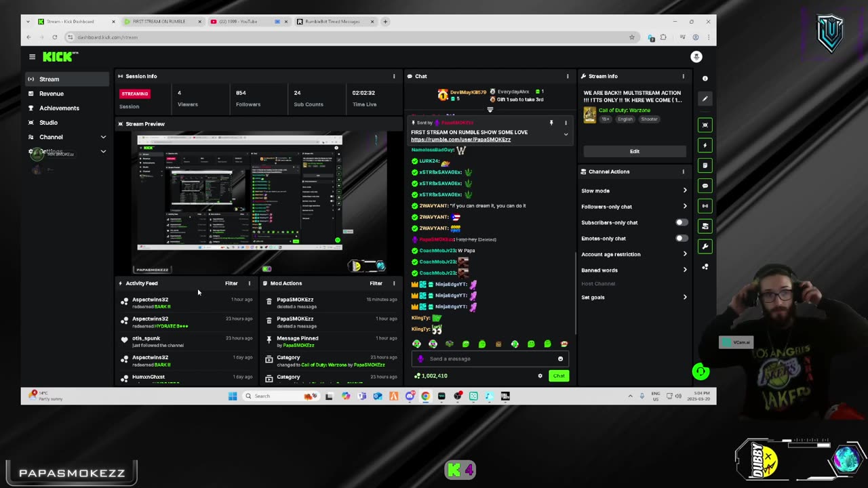
Task: Go to the Revenue sidebar page
Action: click(66, 94)
